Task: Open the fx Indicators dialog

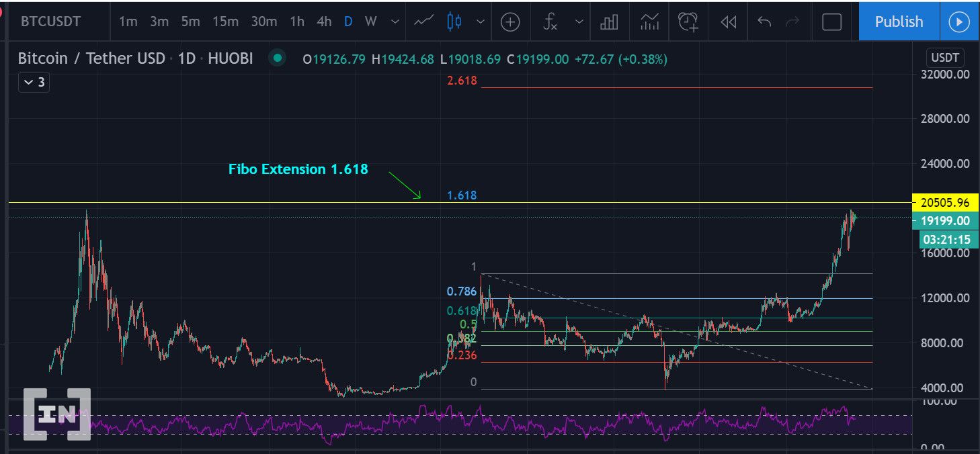Action: pos(550,22)
